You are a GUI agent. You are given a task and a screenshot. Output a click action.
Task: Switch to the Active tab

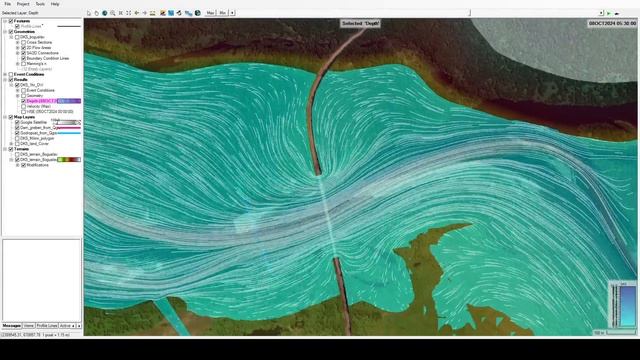(65, 326)
